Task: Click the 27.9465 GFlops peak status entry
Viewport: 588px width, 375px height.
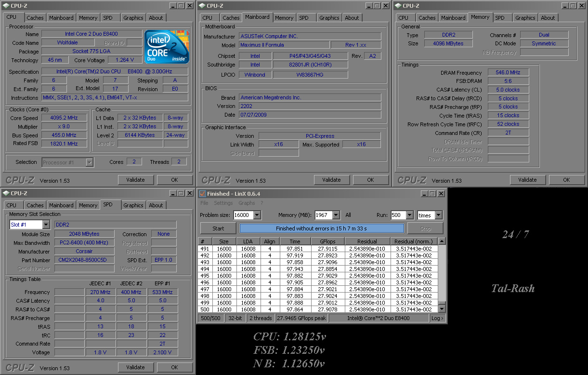Action: pyautogui.click(x=301, y=318)
